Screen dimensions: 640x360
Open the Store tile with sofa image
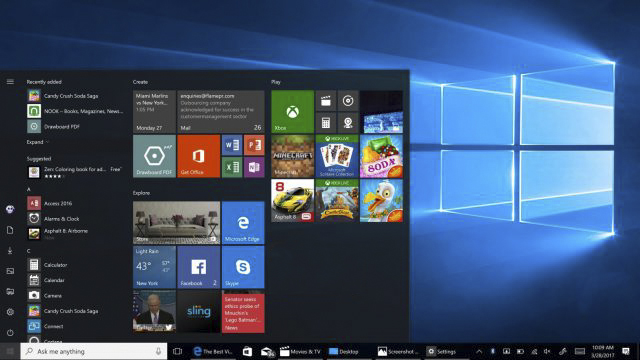tap(176, 222)
